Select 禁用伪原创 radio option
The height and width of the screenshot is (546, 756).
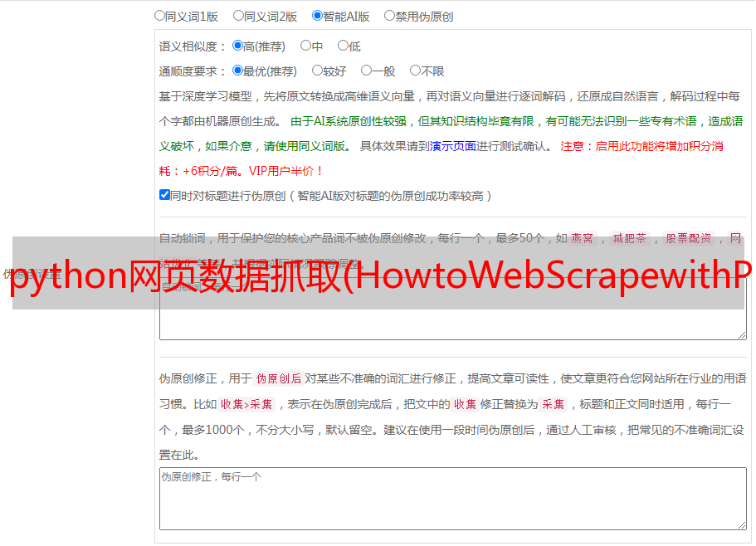(x=389, y=16)
